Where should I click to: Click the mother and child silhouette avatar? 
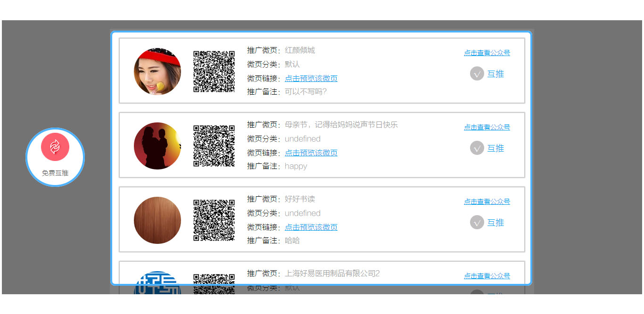[x=157, y=146]
